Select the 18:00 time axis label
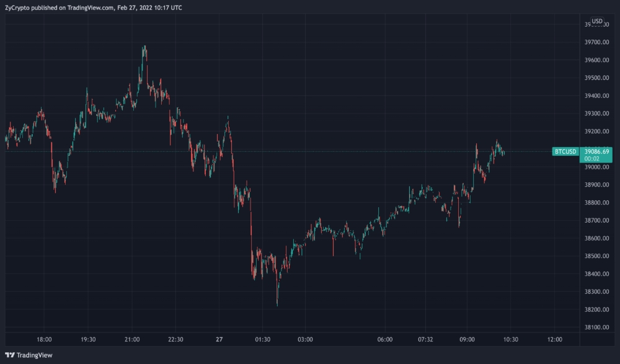The height and width of the screenshot is (364, 620). click(45, 339)
